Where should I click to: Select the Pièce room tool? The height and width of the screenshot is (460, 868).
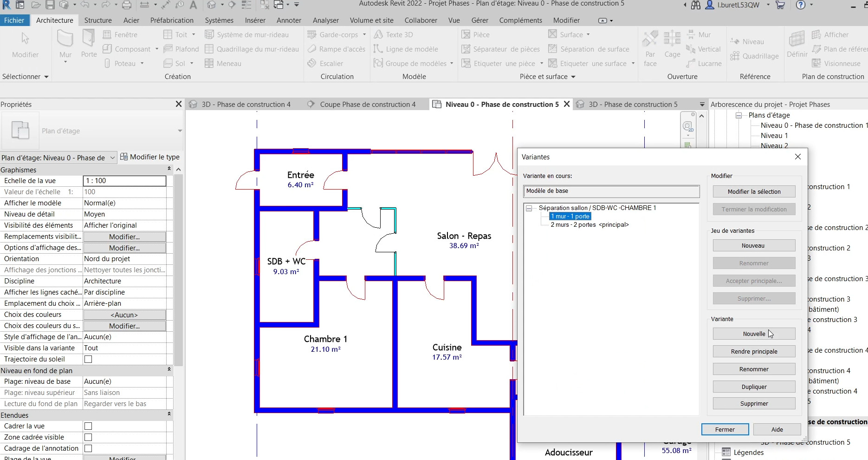pyautogui.click(x=476, y=35)
